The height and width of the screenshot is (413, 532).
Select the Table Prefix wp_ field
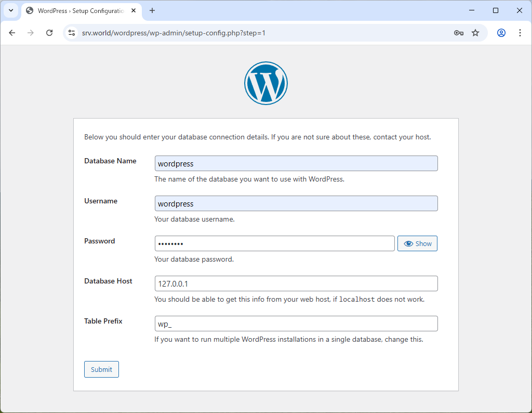[296, 323]
